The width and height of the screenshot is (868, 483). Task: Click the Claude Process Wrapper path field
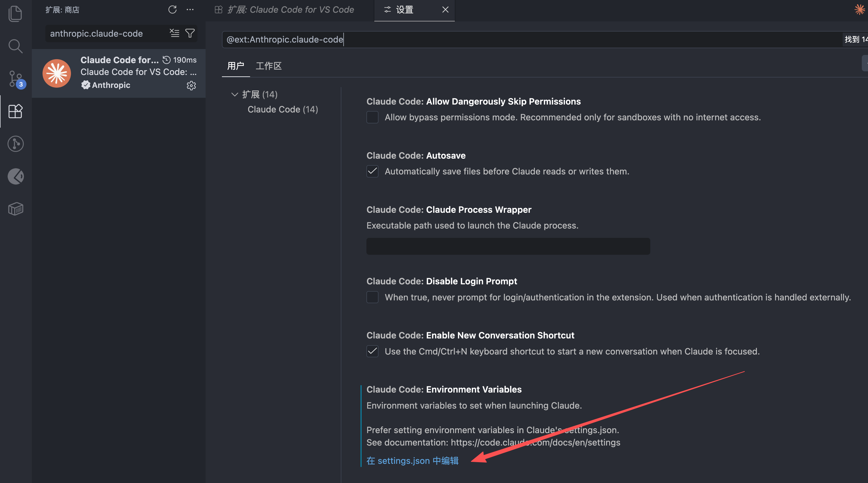(x=508, y=246)
